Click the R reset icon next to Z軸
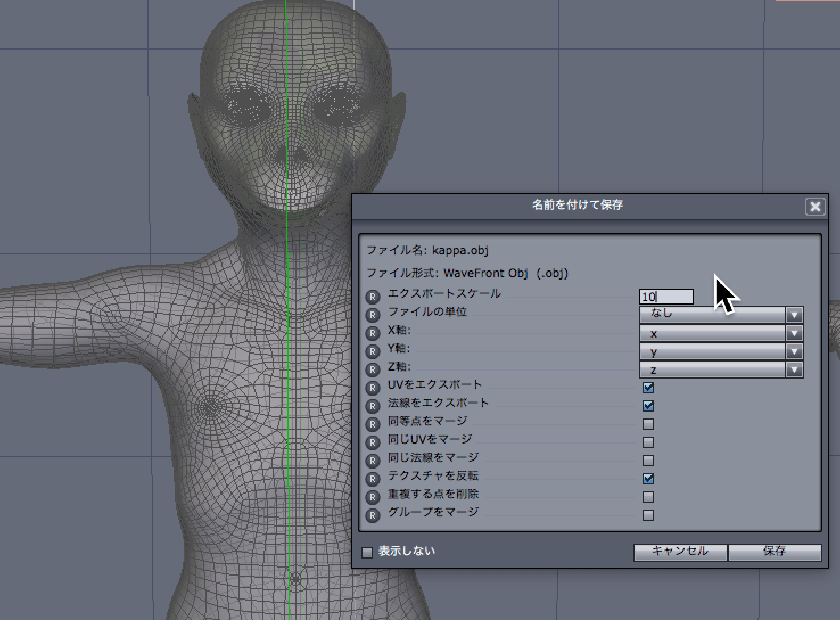840x620 pixels. point(373,369)
